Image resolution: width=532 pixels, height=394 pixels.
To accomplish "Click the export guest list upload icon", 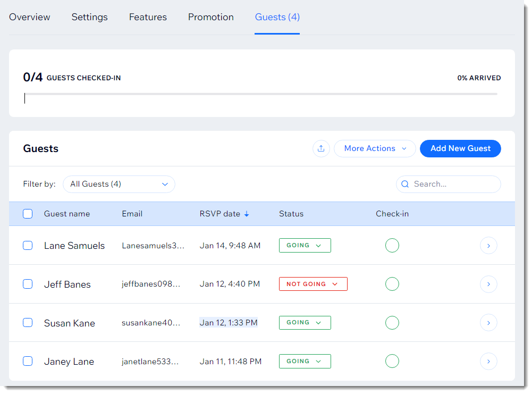I will (x=321, y=149).
